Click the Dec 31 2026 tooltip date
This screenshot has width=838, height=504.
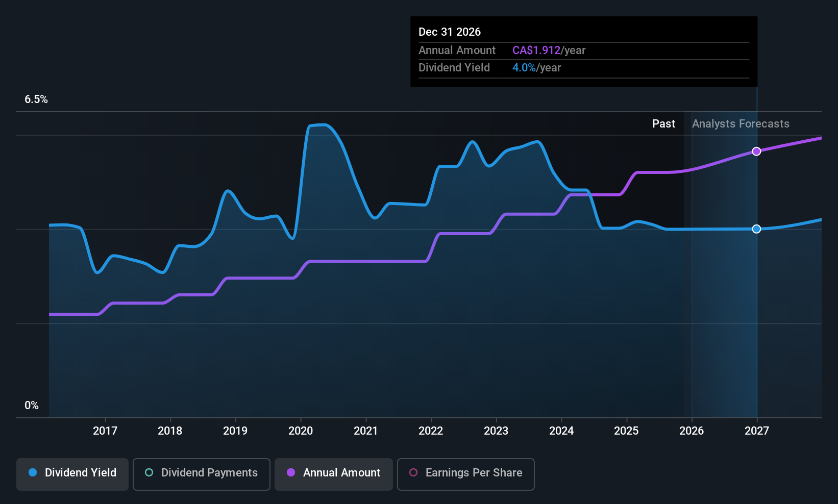tap(450, 32)
